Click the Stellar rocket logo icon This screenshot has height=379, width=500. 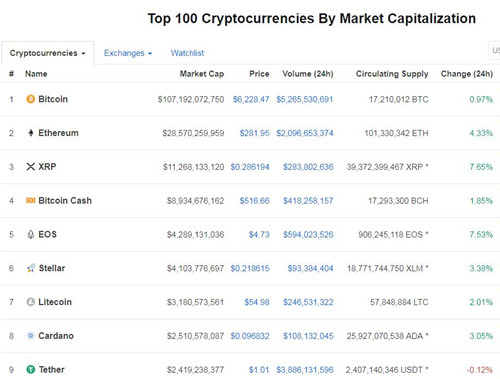(31, 268)
